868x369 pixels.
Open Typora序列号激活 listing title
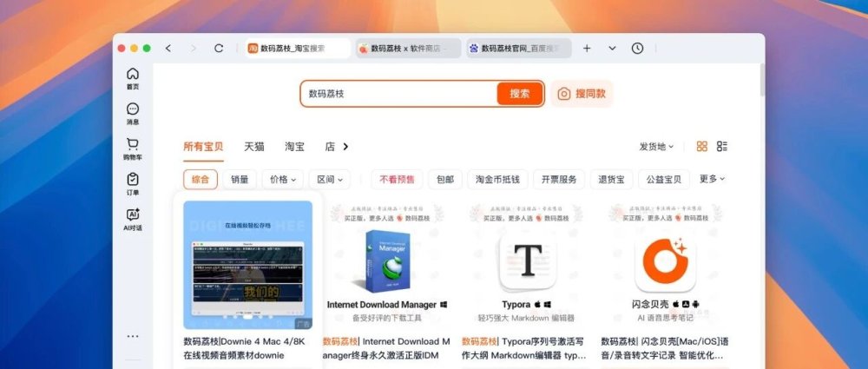pos(525,348)
